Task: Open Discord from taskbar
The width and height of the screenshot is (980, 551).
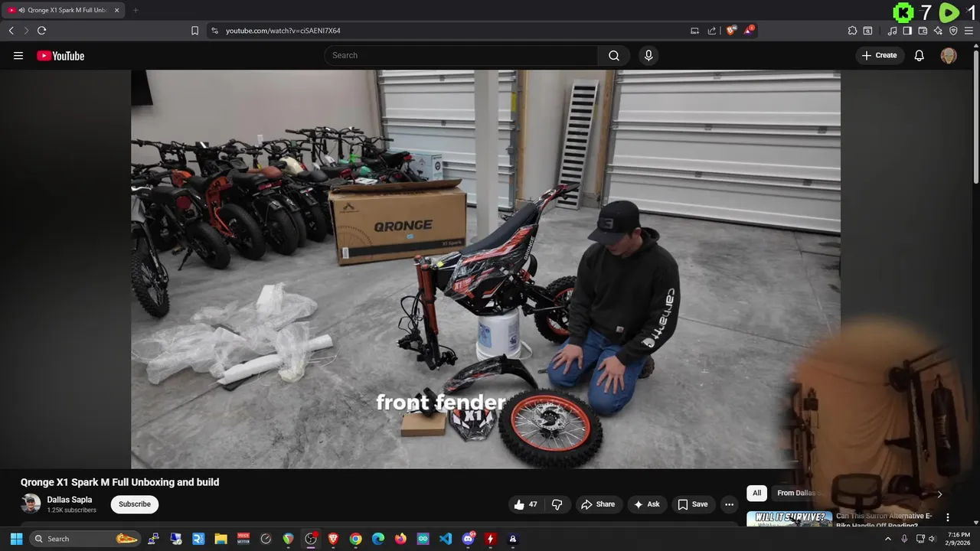Action: coord(468,539)
